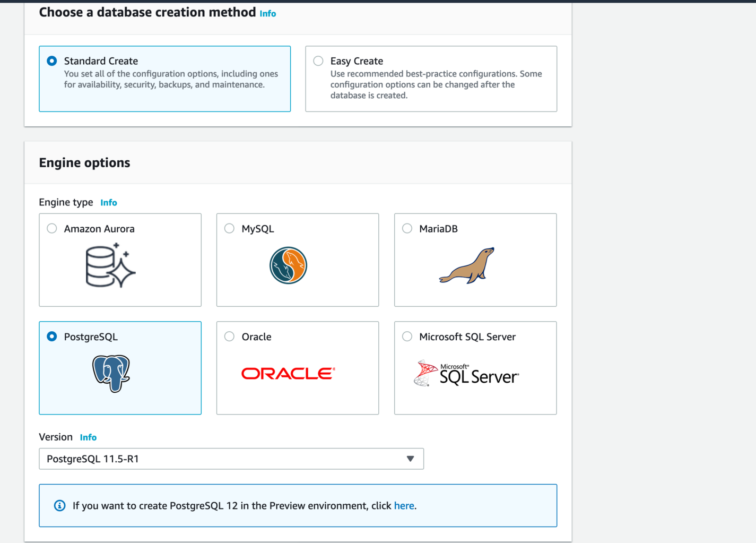Screen dimensions: 756x543
Task: Select the Easy Create radio button
Action: (x=318, y=61)
